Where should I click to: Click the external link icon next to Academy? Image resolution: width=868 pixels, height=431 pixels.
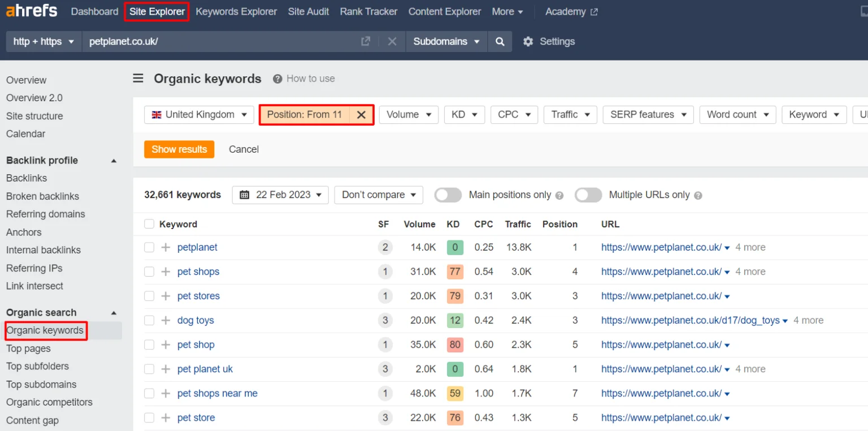594,12
